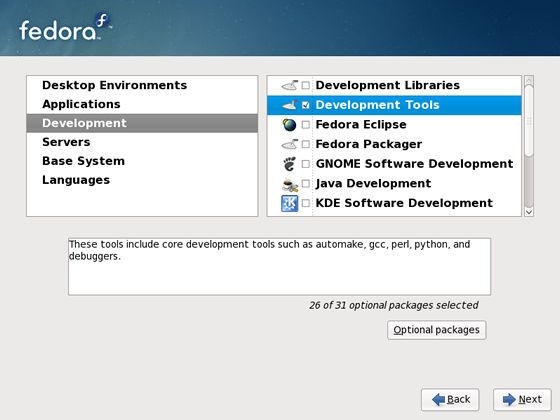Enable the Fedora Eclipse checkbox

coord(306,125)
